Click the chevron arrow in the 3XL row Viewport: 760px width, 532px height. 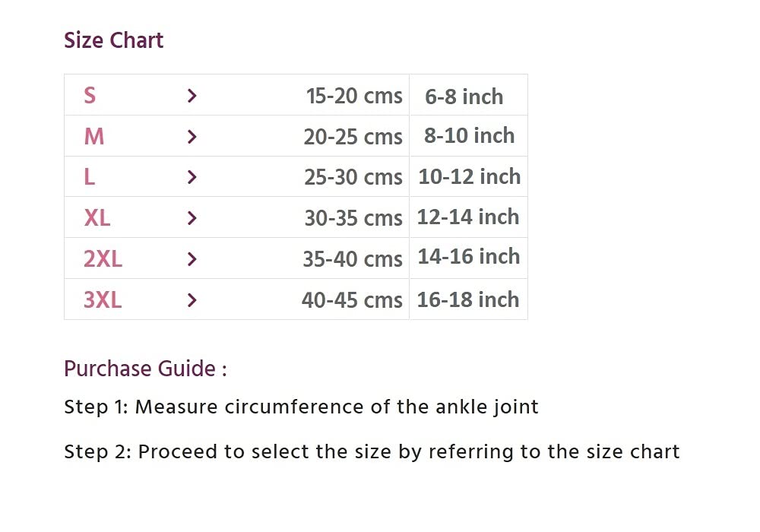(192, 300)
